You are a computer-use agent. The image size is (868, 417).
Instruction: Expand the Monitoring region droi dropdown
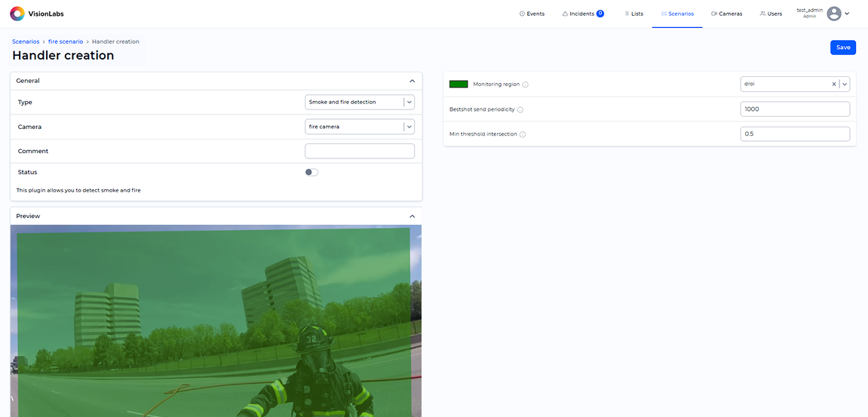pyautogui.click(x=845, y=84)
